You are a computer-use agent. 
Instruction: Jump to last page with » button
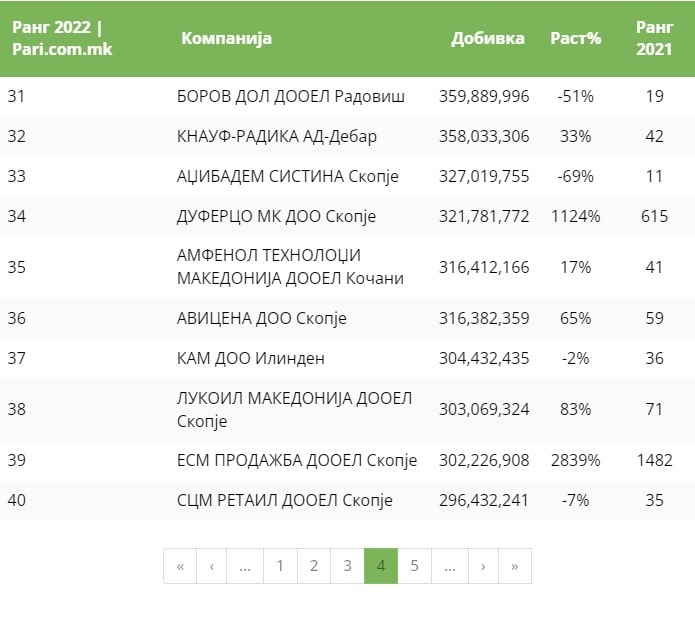pos(515,566)
